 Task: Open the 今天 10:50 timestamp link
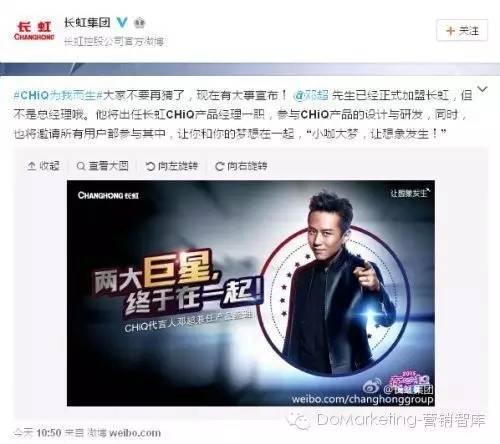point(37,433)
